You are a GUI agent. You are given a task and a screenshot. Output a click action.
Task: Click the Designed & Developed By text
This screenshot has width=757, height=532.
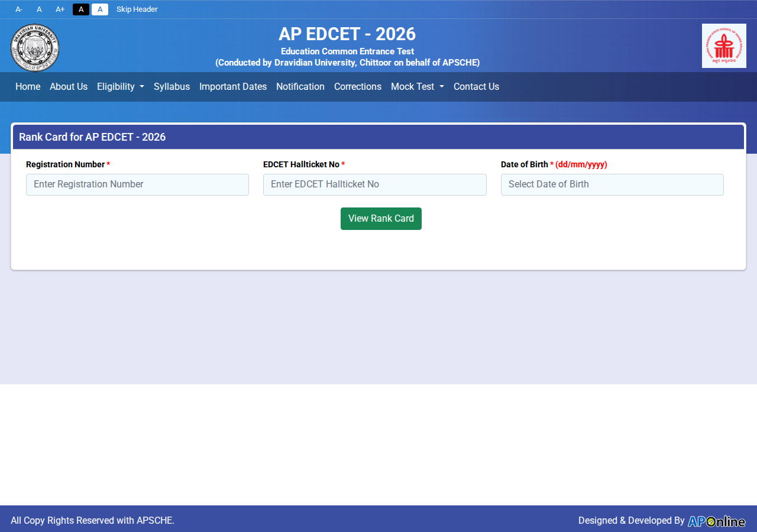pos(632,521)
